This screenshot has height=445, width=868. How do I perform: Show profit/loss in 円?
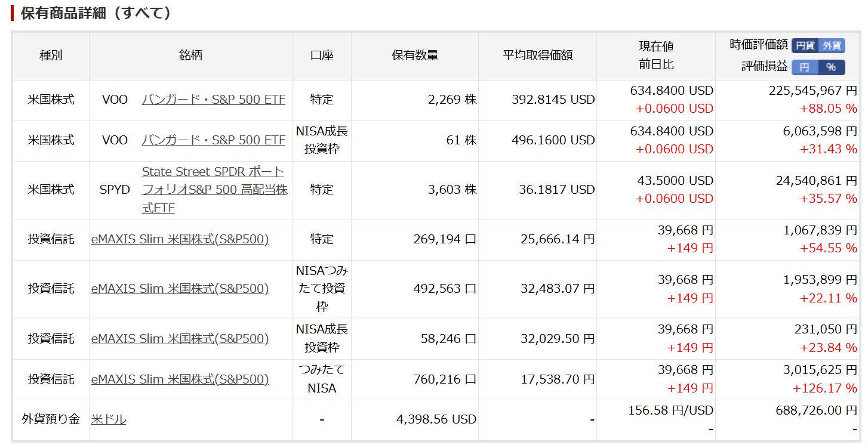[804, 67]
